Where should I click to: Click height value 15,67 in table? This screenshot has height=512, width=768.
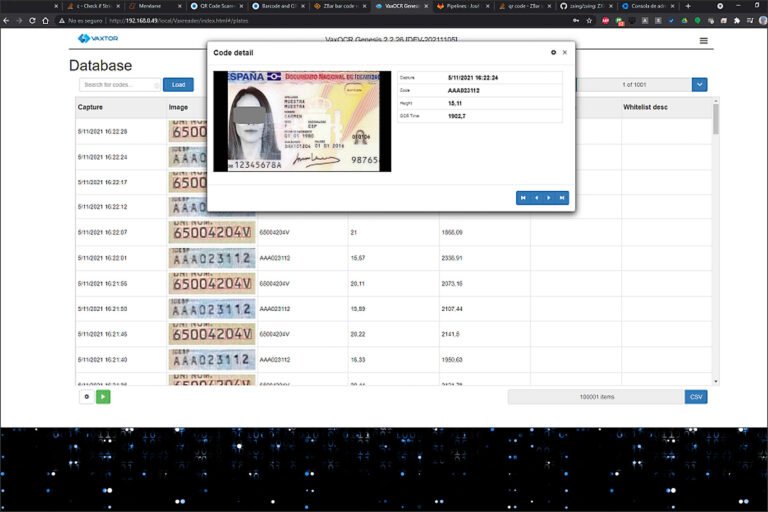358,258
